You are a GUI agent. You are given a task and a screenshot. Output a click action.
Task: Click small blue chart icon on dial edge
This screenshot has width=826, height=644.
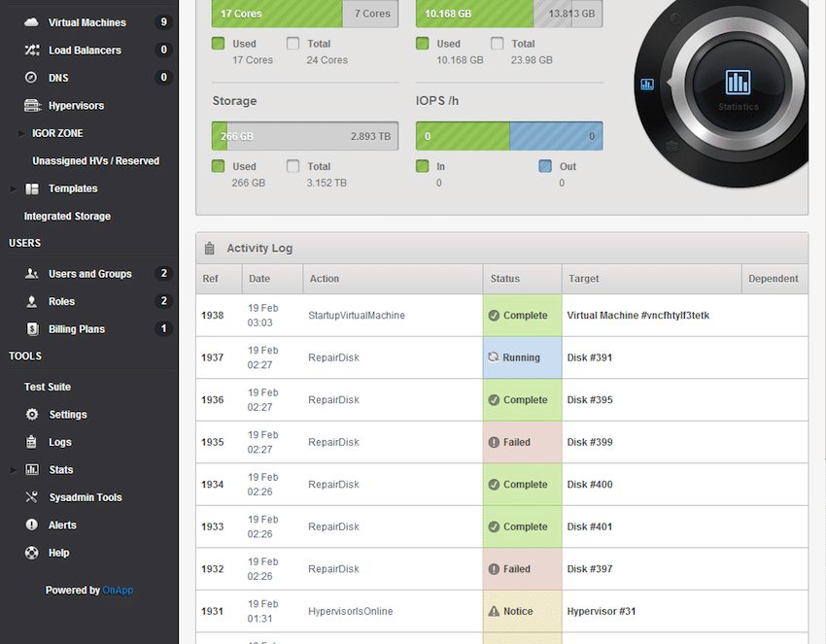point(647,84)
